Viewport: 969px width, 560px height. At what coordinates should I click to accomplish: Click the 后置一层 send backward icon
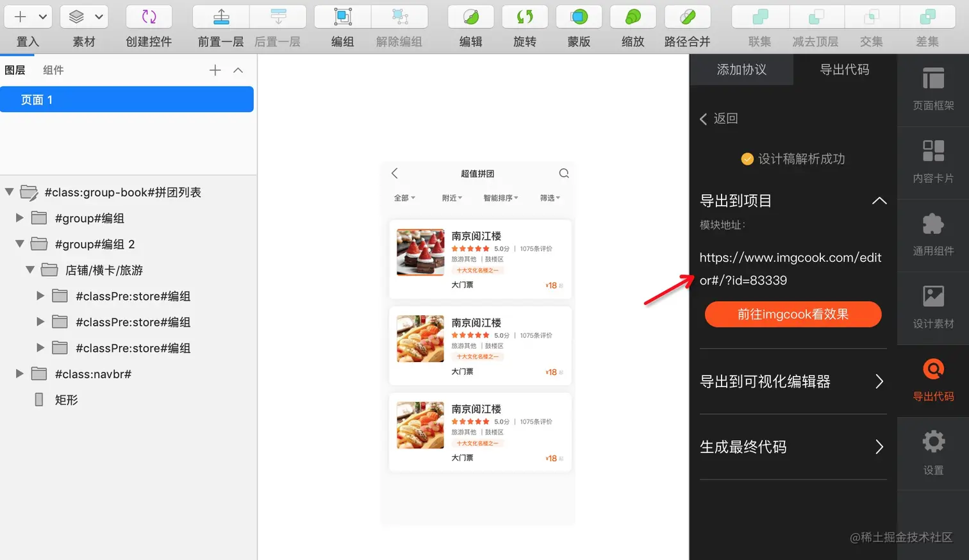[278, 17]
